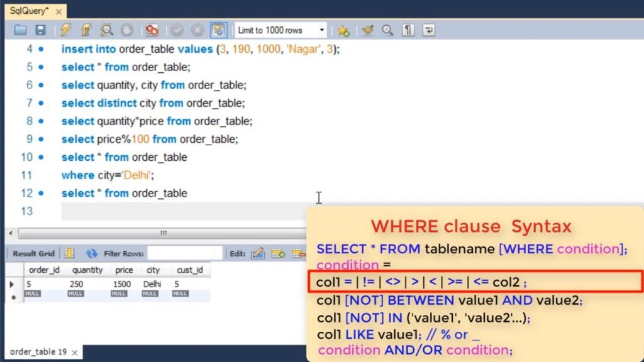
Task: Save the SQL script
Action: pos(40,30)
